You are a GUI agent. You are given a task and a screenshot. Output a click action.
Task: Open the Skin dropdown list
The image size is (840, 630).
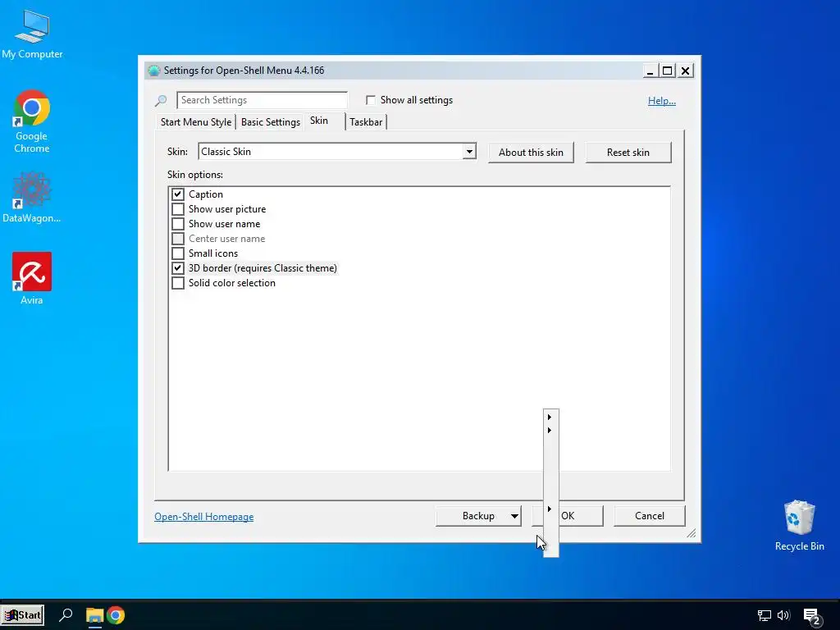click(x=469, y=152)
